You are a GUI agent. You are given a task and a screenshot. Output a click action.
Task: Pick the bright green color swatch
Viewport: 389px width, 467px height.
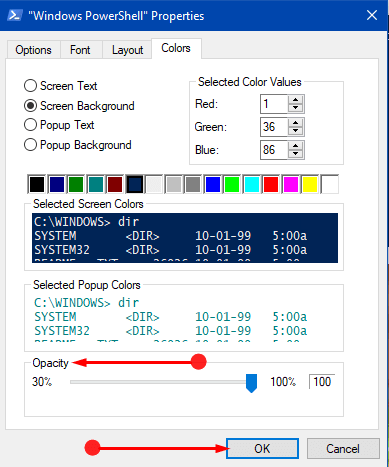[x=232, y=184]
